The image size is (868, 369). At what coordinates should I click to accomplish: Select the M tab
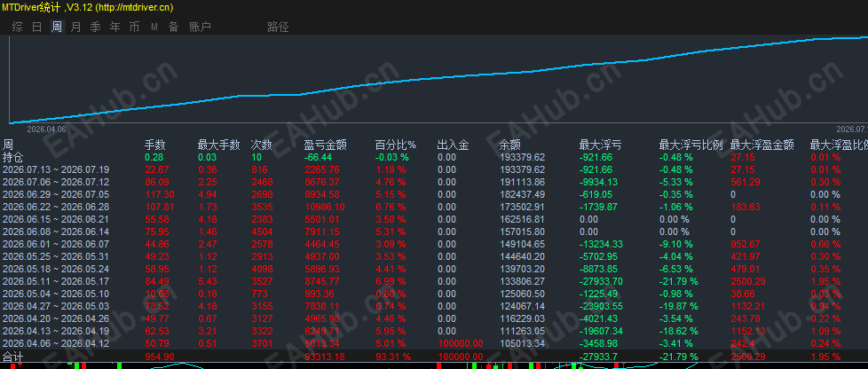click(154, 27)
